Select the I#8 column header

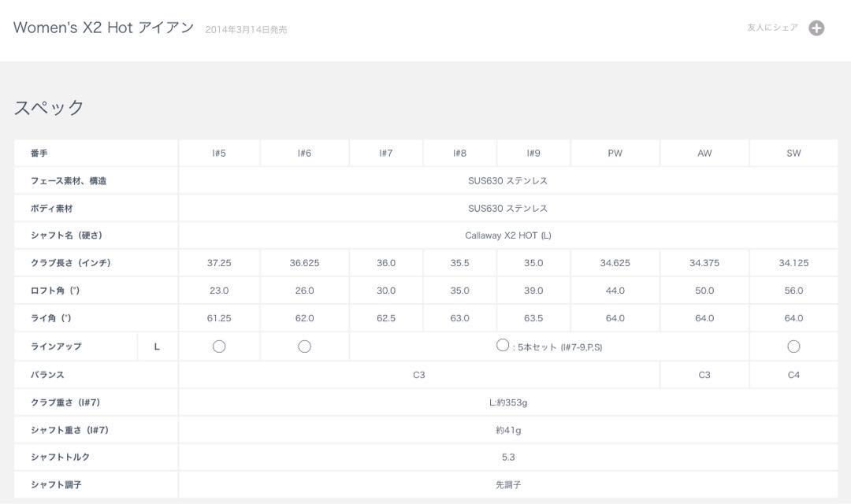(x=459, y=153)
